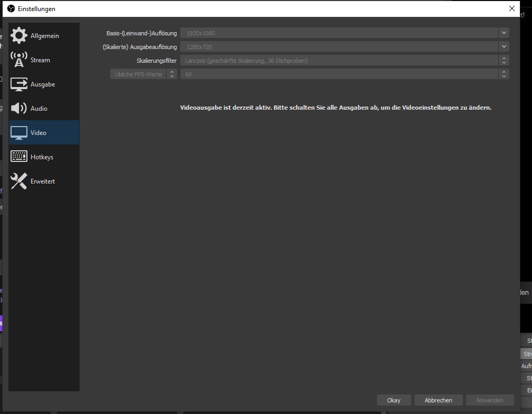Select the Stream settings tab label
The image size is (532, 414).
40,60
